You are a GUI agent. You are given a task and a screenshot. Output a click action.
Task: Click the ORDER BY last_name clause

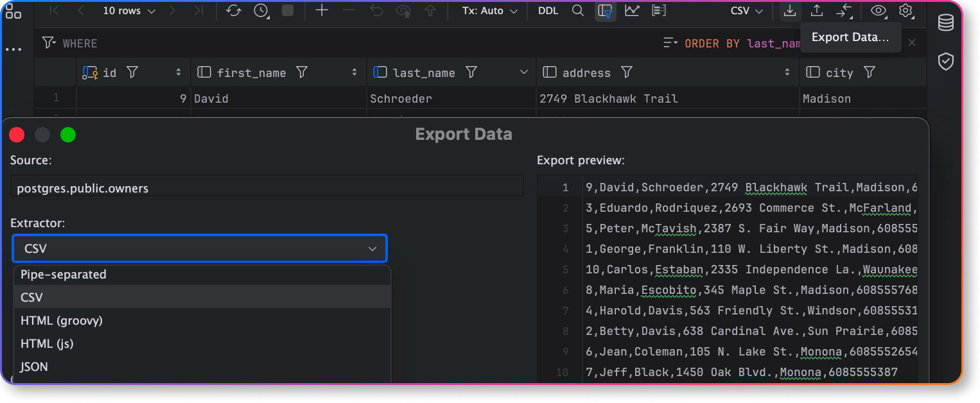742,44
